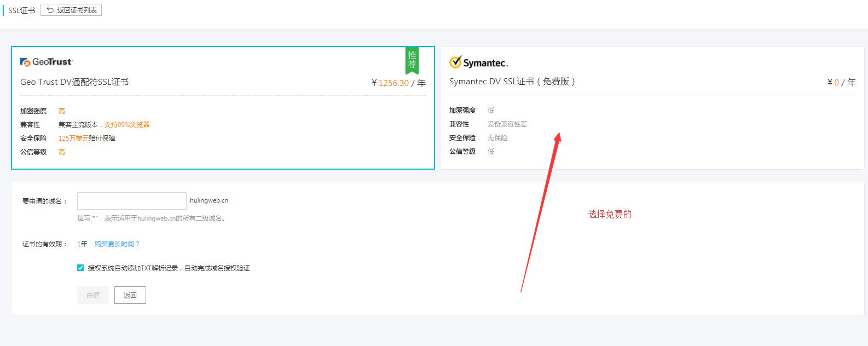868x346 pixels.
Task: Click the .hulingweb.cn domain suffix
Action: point(209,200)
